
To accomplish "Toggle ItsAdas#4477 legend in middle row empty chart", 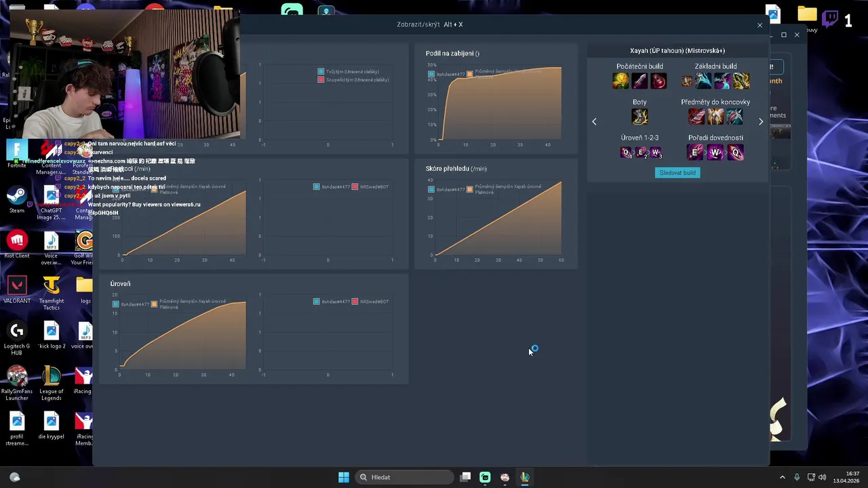I will (332, 186).
